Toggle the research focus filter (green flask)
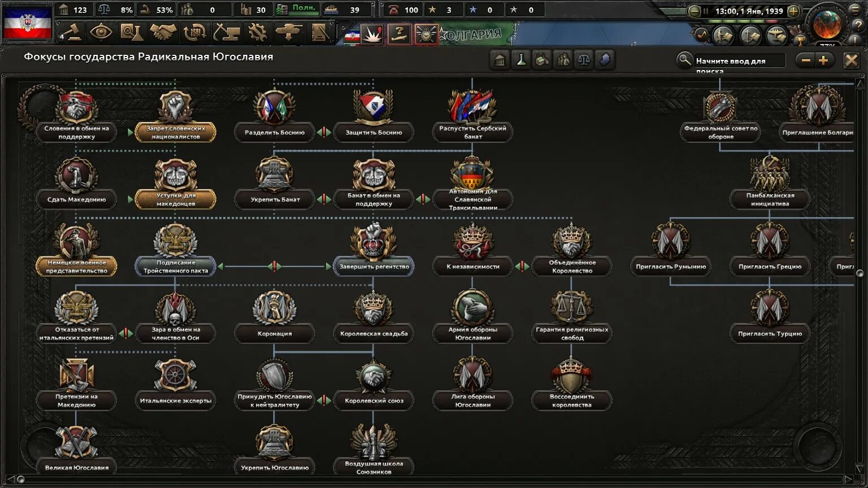Image resolution: width=868 pixels, height=488 pixels. pyautogui.click(x=520, y=60)
